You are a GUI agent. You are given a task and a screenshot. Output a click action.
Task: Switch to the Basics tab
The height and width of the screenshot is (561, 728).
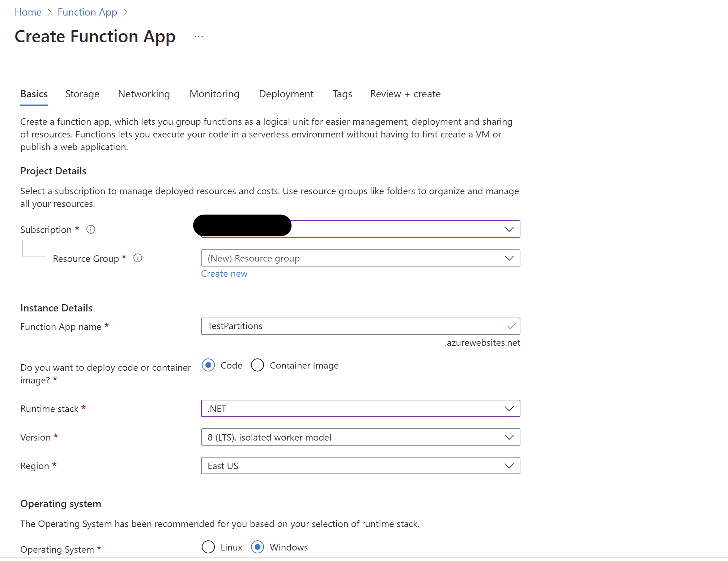click(x=34, y=94)
